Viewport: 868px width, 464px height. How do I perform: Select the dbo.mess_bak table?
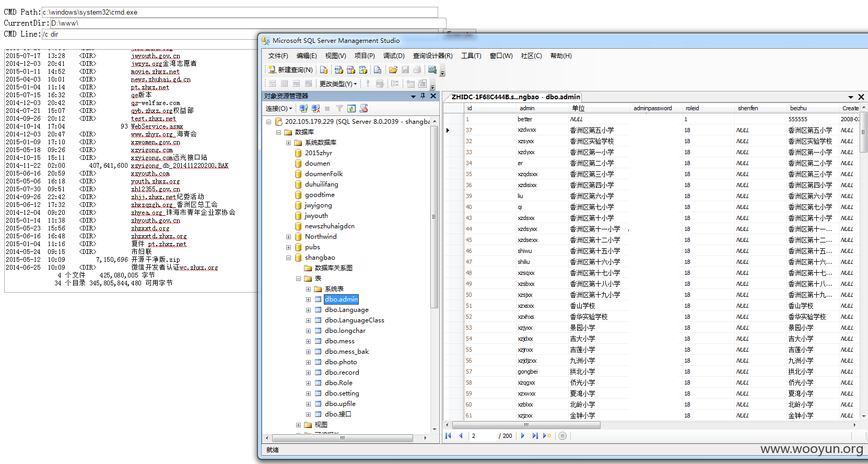coord(347,352)
